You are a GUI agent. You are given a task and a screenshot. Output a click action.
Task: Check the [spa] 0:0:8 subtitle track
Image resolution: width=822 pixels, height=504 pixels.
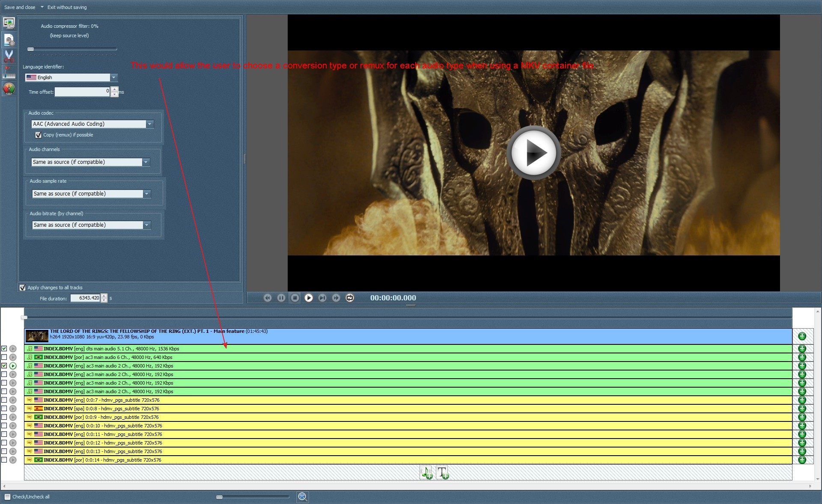[4, 409]
